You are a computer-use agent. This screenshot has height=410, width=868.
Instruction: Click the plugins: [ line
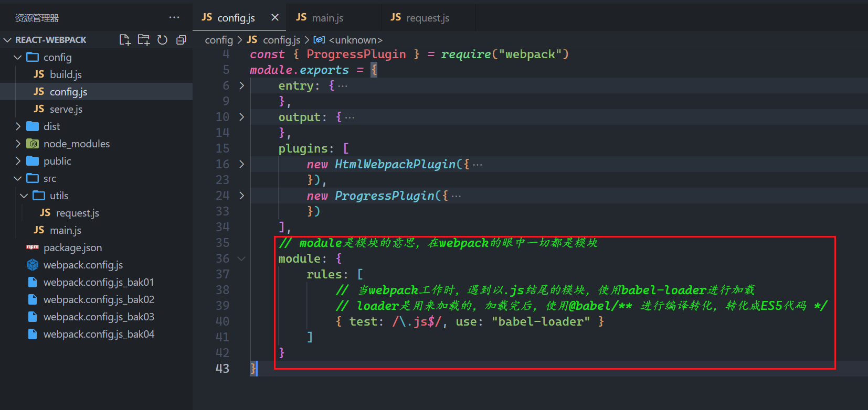[x=314, y=148]
